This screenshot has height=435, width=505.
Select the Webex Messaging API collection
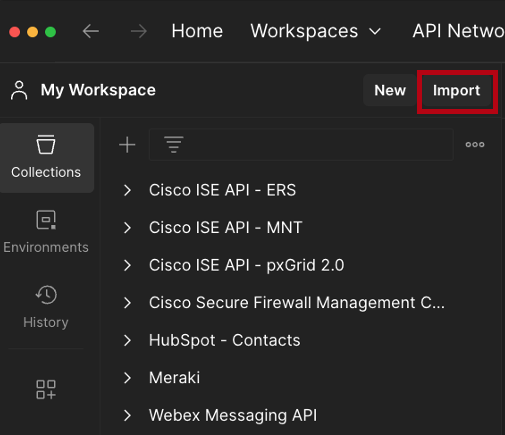click(233, 415)
